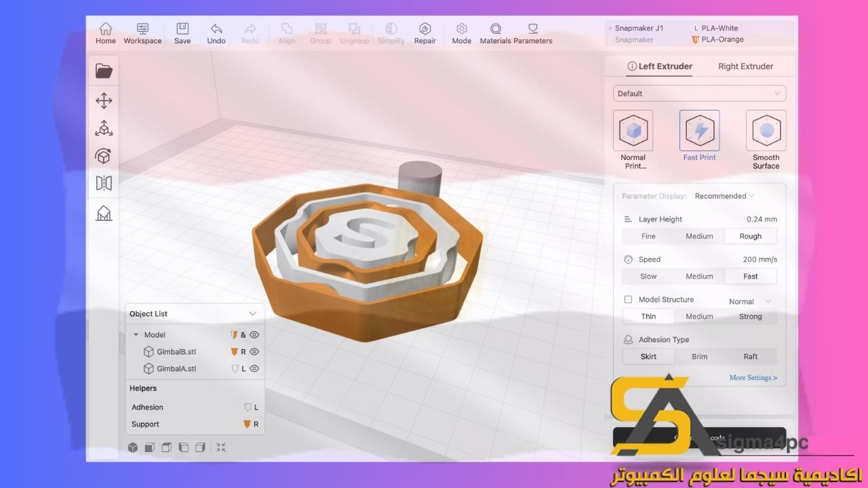Open the Mode settings
The width and height of the screenshot is (868, 488).
point(462,33)
